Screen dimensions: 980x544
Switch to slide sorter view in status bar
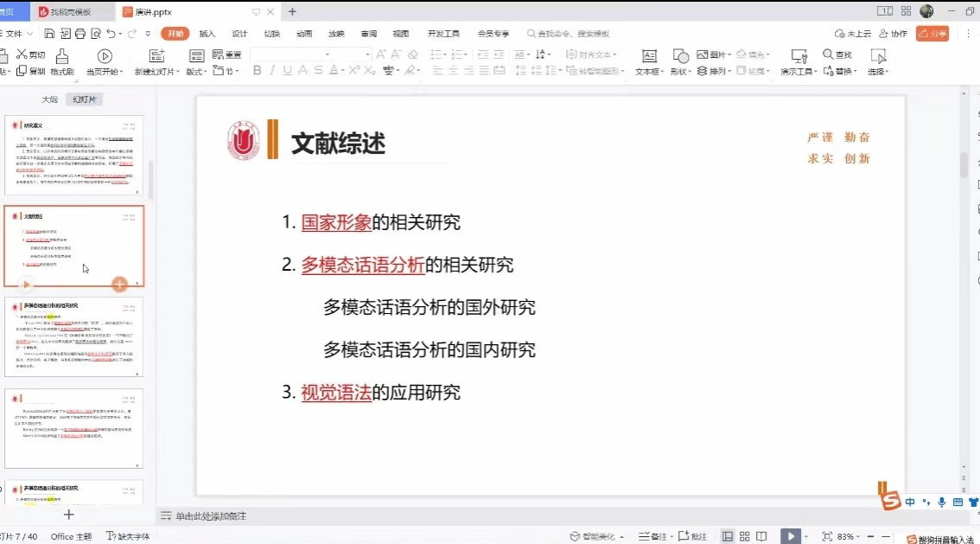pos(744,537)
